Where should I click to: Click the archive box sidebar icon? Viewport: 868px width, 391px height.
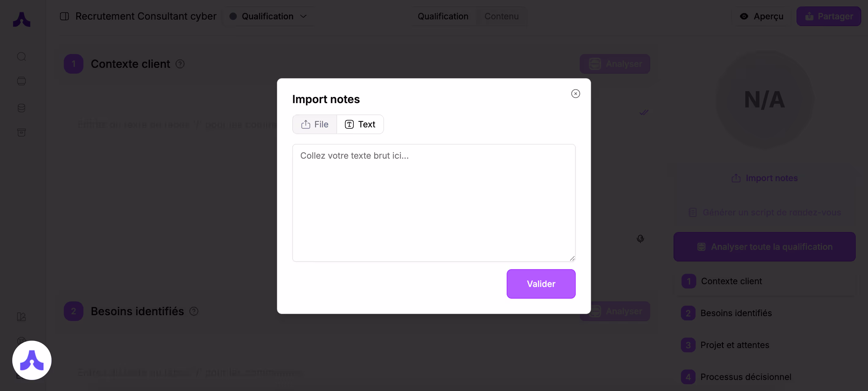(21, 132)
